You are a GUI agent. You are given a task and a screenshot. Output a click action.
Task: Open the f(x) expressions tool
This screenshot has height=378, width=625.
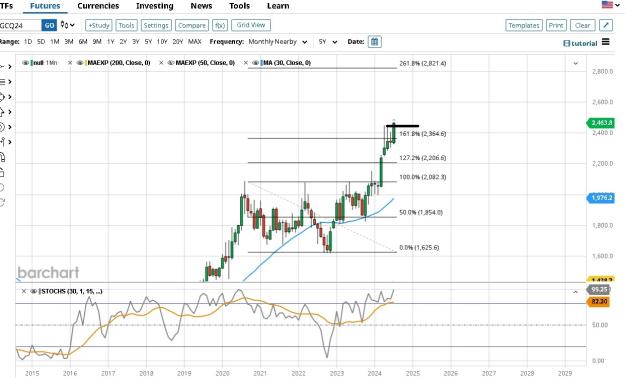220,25
